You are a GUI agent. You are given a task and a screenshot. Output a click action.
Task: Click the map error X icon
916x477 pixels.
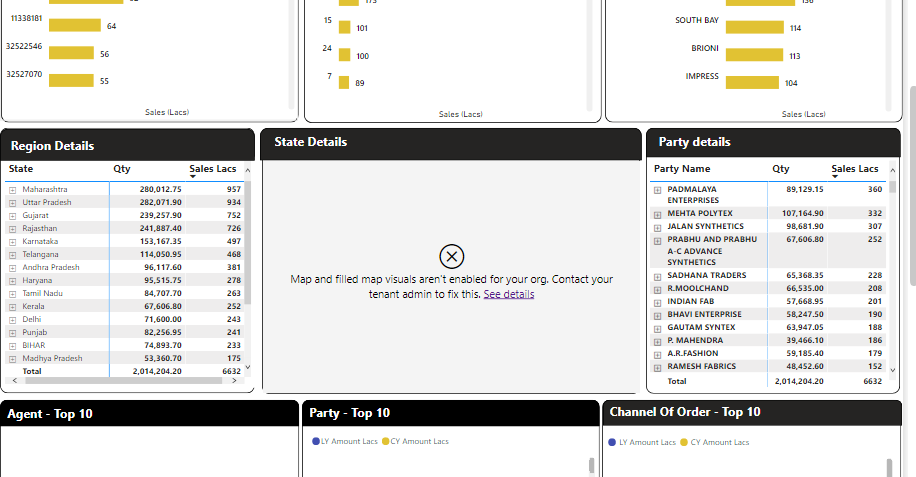(452, 256)
